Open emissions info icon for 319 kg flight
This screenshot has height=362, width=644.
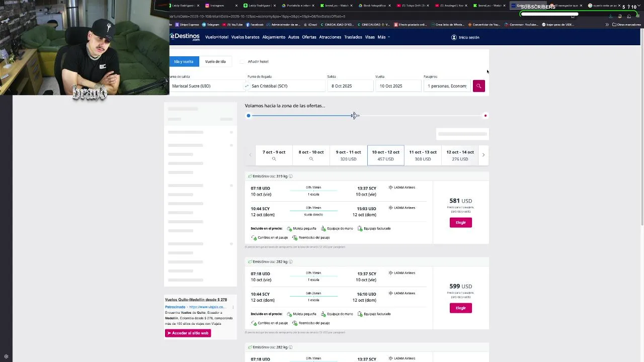tap(290, 176)
